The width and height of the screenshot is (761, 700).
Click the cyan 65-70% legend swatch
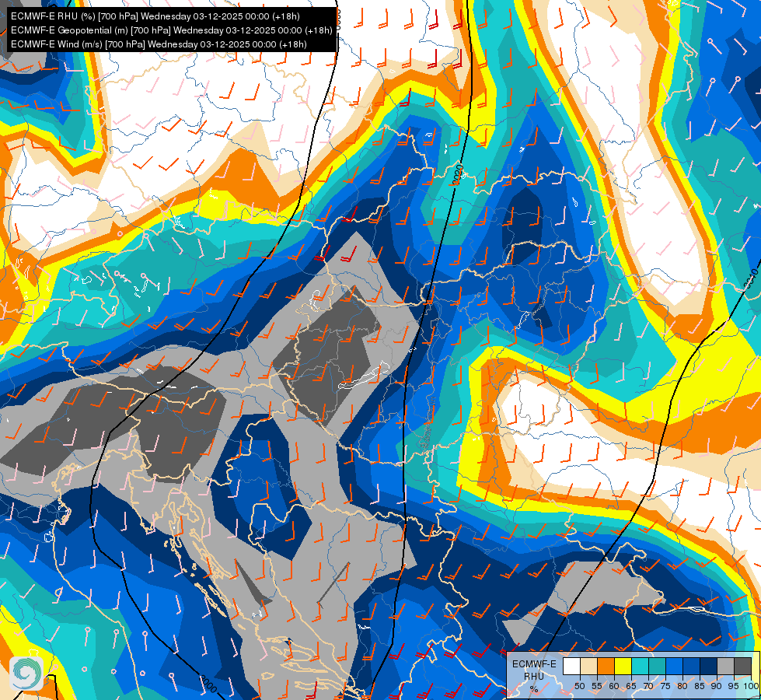(641, 666)
